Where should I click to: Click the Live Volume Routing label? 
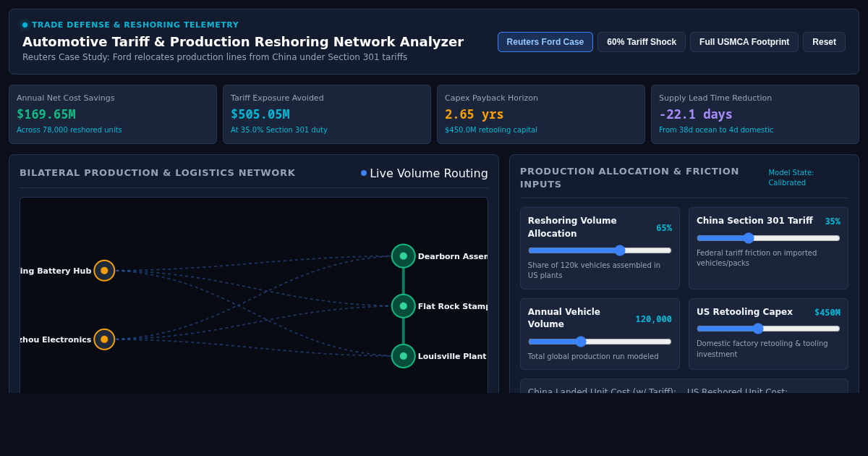(x=429, y=174)
